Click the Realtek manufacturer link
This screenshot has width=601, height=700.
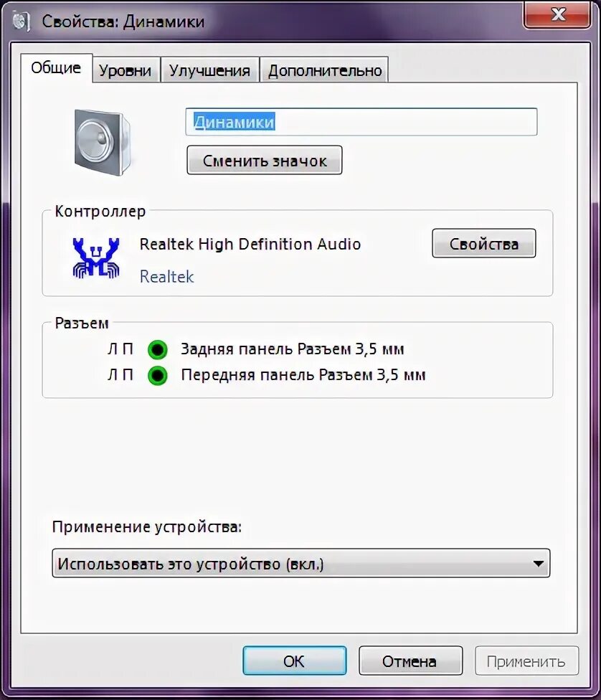coord(166,277)
